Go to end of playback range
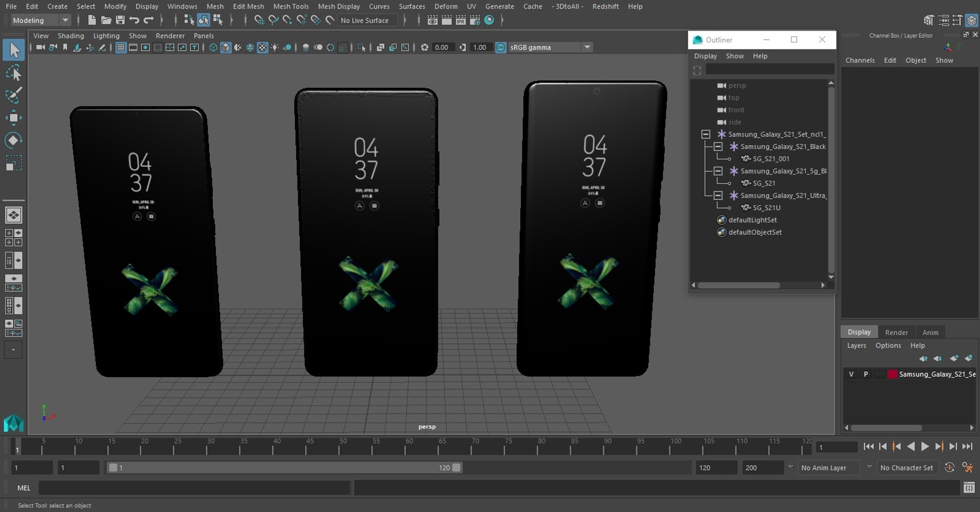Image resolution: width=980 pixels, height=512 pixels. [967, 447]
